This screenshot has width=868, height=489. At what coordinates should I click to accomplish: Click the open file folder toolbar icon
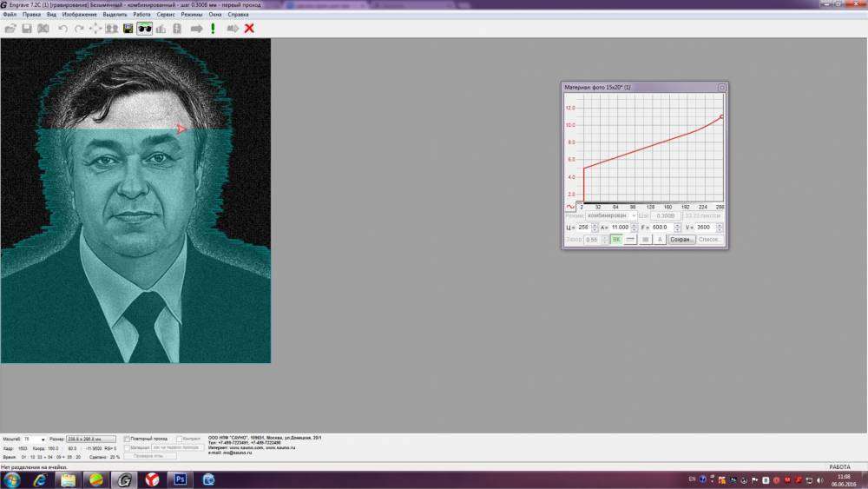pos(10,29)
